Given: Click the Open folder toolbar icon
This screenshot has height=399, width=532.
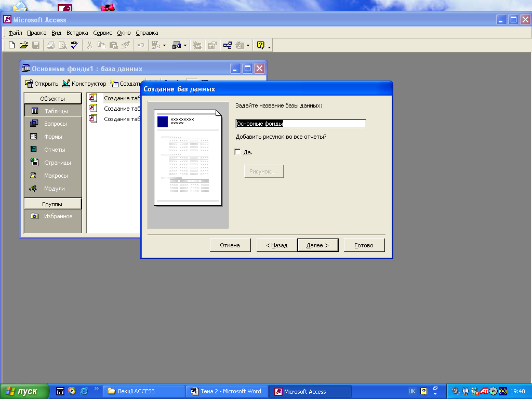Looking at the screenshot, I should coord(24,45).
